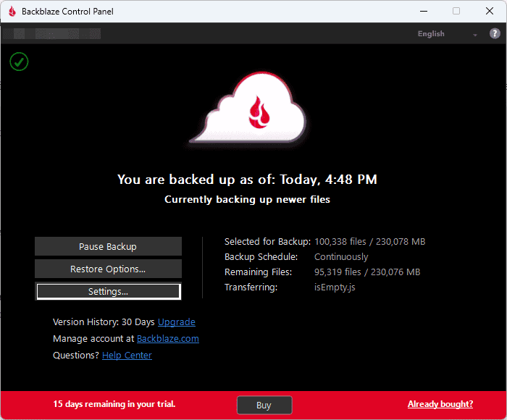Screen dimensions: 507x420
Task: Click the 'Continuously' schedule value
Action: click(341, 257)
